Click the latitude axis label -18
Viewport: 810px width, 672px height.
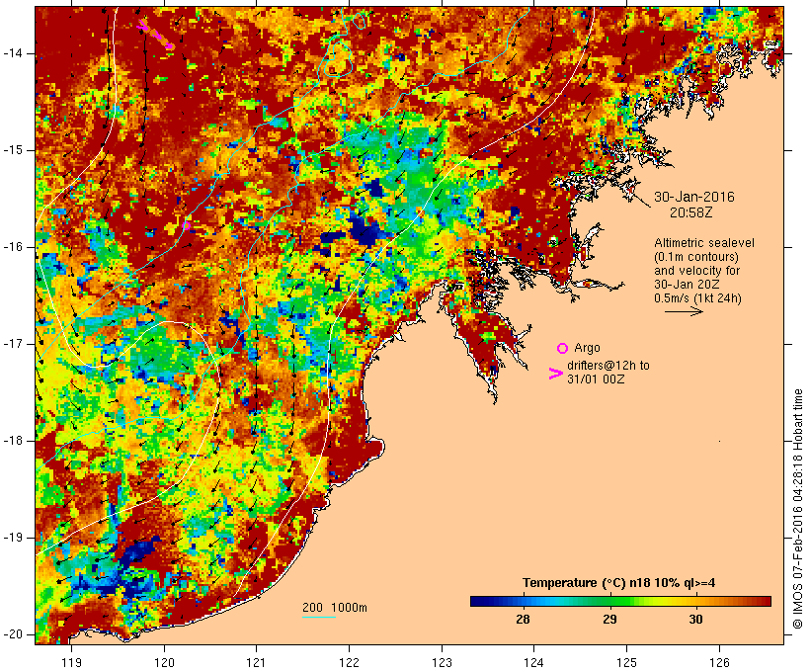13,441
